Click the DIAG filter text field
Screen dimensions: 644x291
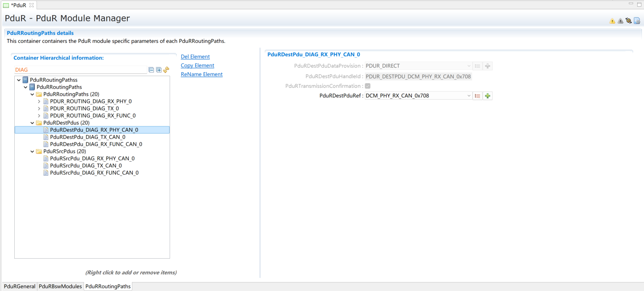coord(80,70)
